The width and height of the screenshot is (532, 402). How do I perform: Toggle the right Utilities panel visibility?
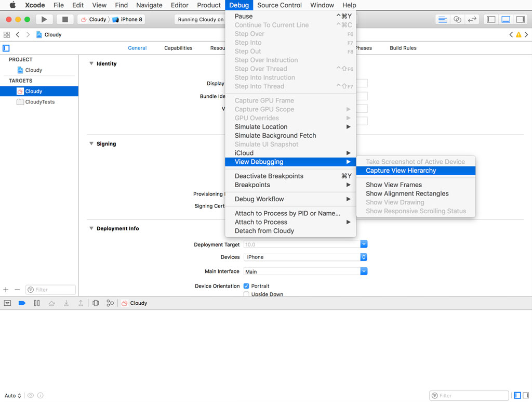[x=521, y=19]
